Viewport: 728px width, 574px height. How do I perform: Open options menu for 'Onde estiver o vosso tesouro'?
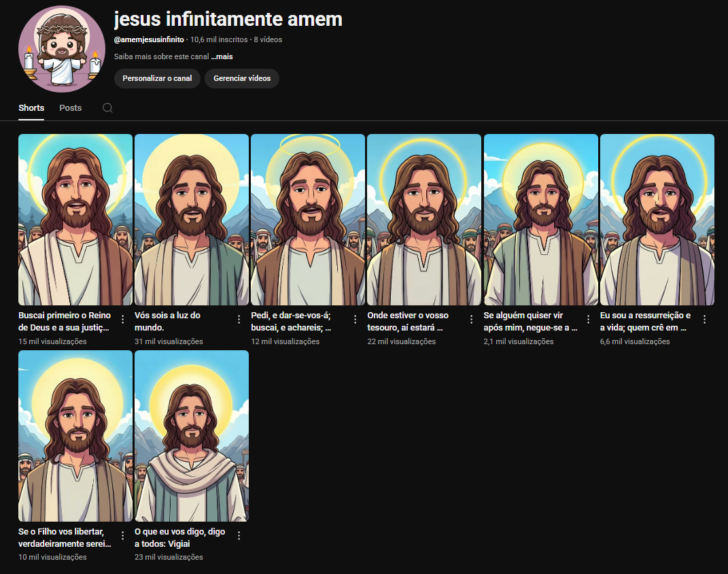471,319
